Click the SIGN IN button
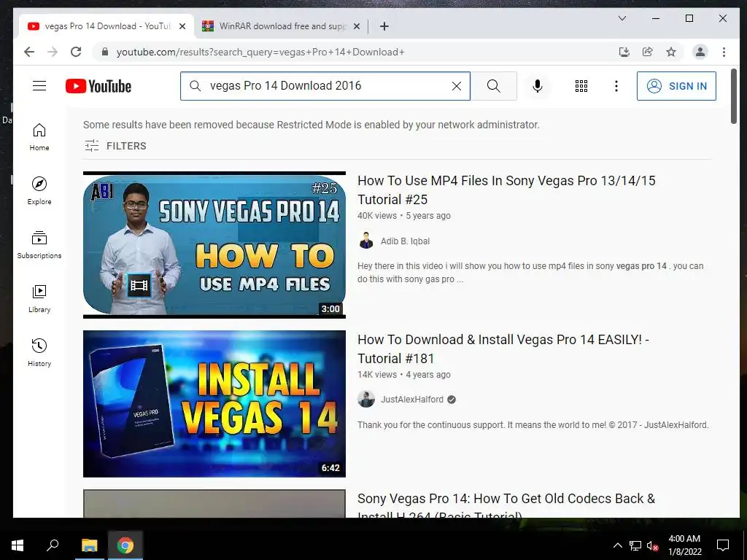Screen dimensions: 747x560 [x=676, y=86]
